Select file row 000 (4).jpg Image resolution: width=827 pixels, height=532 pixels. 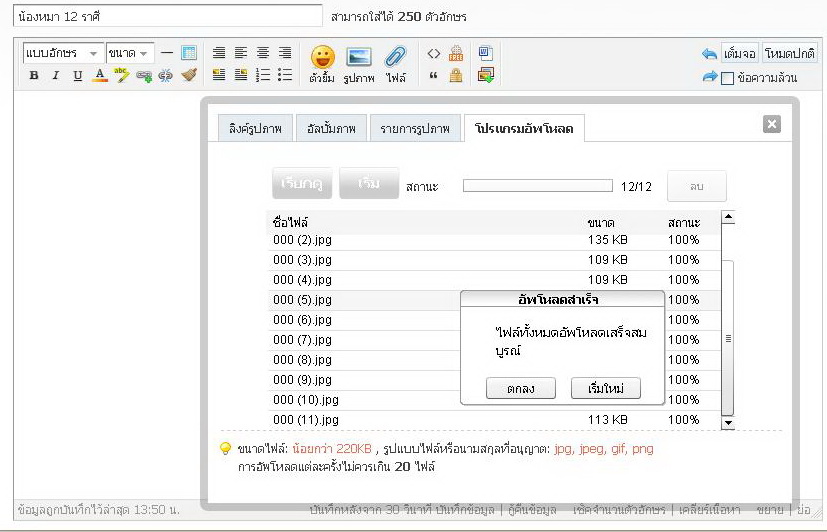coord(494,280)
